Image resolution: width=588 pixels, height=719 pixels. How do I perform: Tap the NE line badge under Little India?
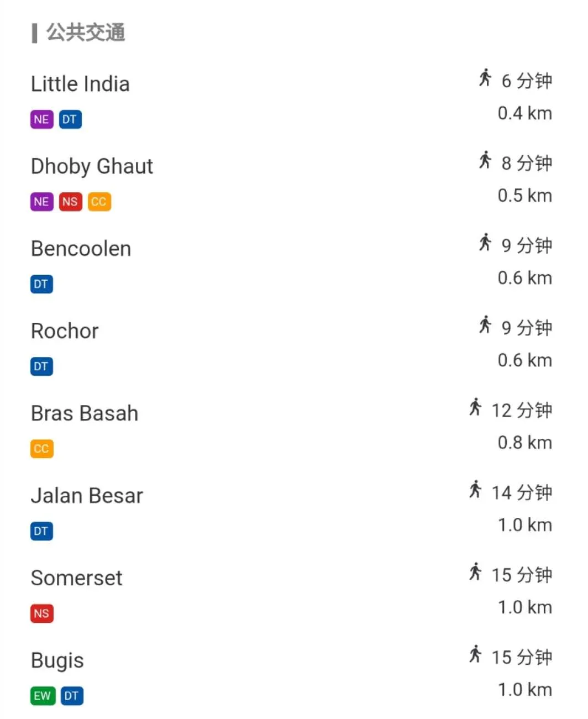[41, 119]
